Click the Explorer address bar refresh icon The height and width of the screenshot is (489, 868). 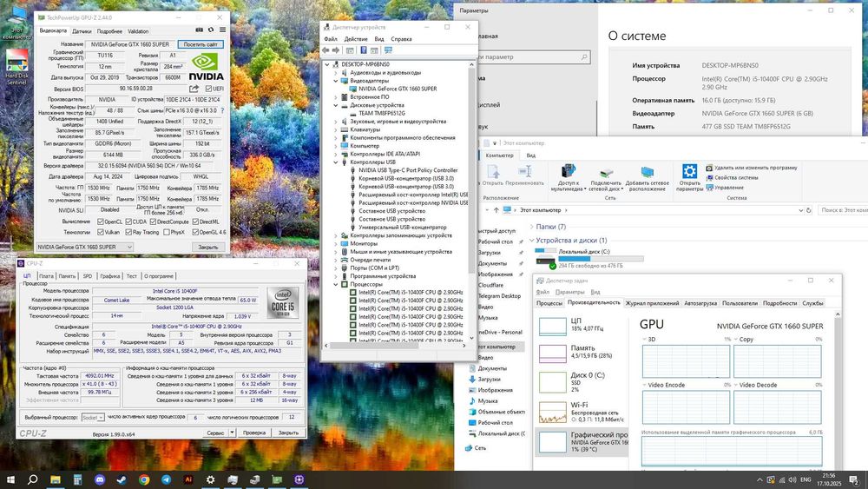click(x=809, y=210)
